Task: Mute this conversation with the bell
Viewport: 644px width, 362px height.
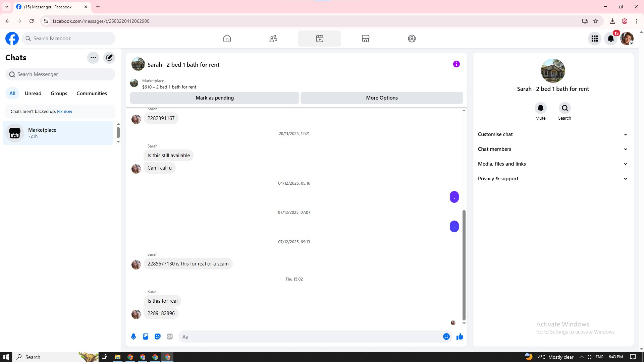Action: point(540,108)
